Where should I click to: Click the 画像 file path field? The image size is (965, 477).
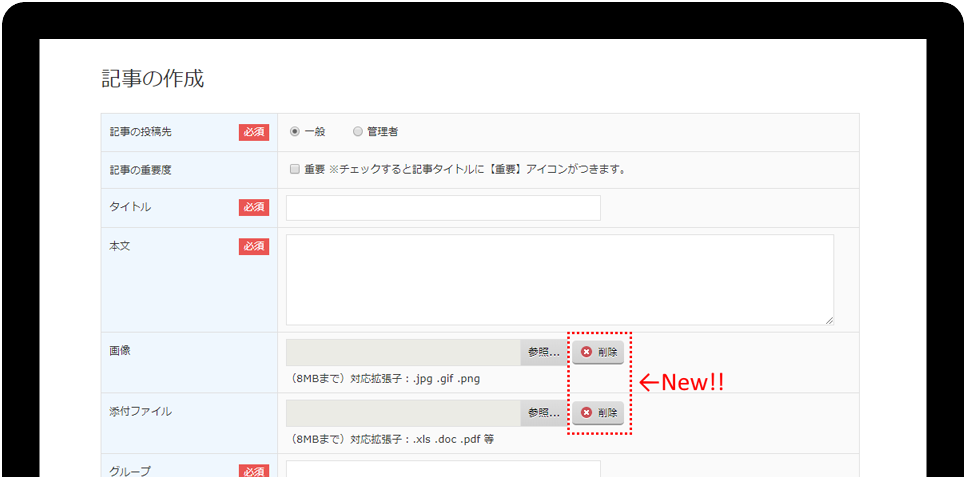(403, 353)
